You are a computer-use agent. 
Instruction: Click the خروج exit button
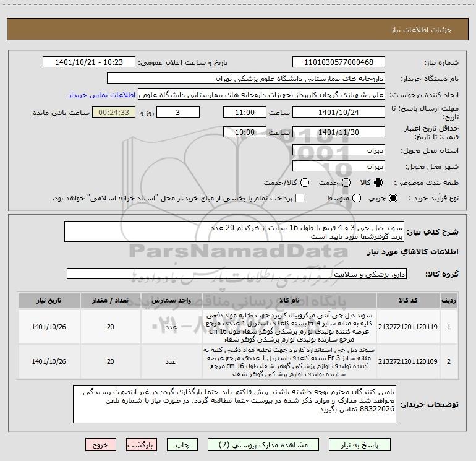point(101,445)
